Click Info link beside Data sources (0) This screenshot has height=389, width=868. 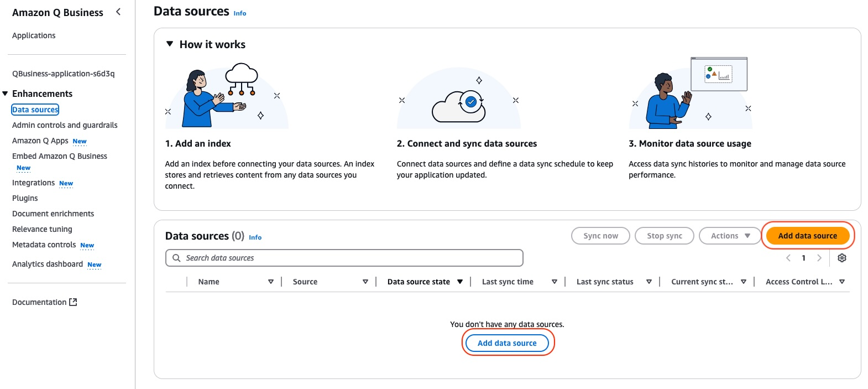click(x=255, y=237)
